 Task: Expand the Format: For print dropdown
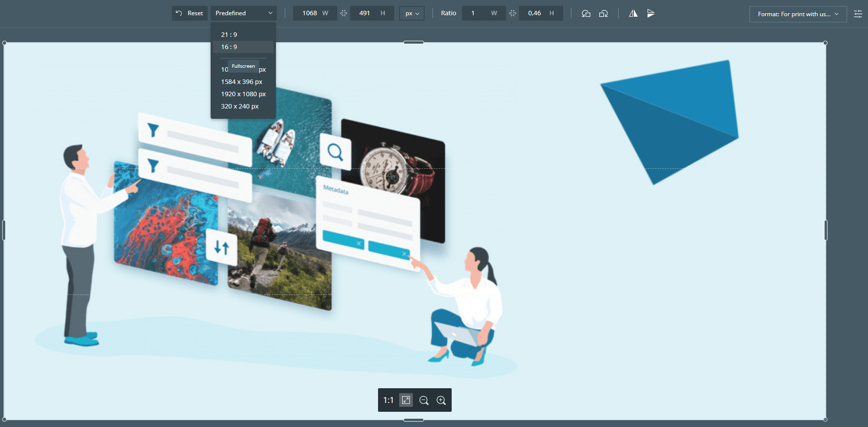click(x=798, y=14)
